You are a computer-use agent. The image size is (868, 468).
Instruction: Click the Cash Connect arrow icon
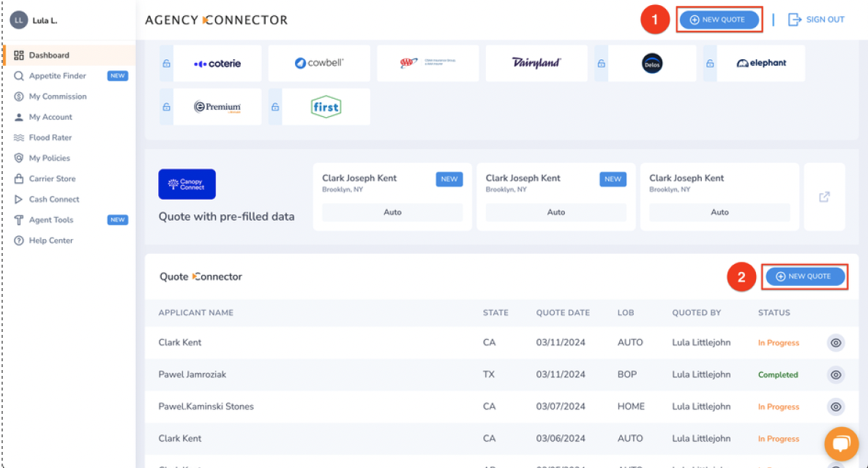tap(18, 199)
